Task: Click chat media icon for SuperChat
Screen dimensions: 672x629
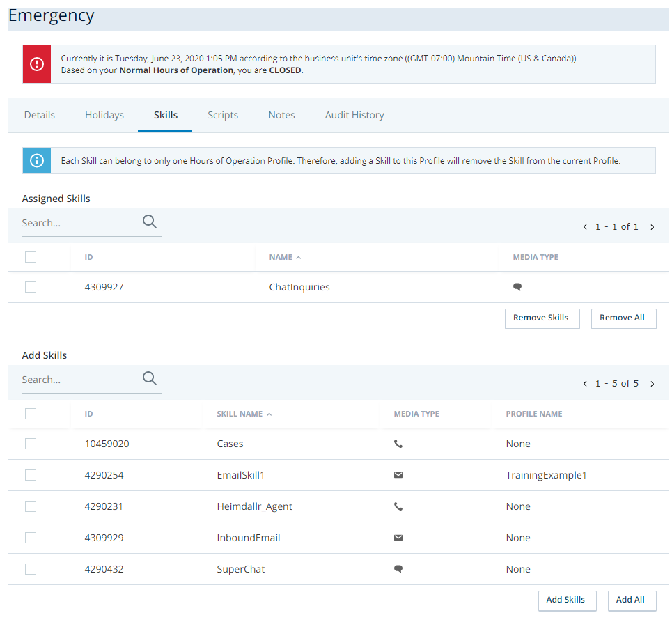Action: [x=398, y=569]
